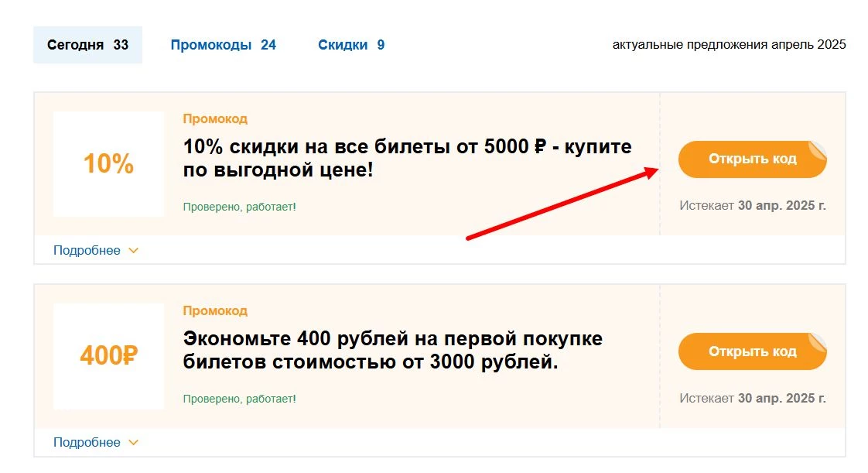Click the Промокод label on the 400₽ card
Viewport: 868px width, 473px height.
[214, 310]
